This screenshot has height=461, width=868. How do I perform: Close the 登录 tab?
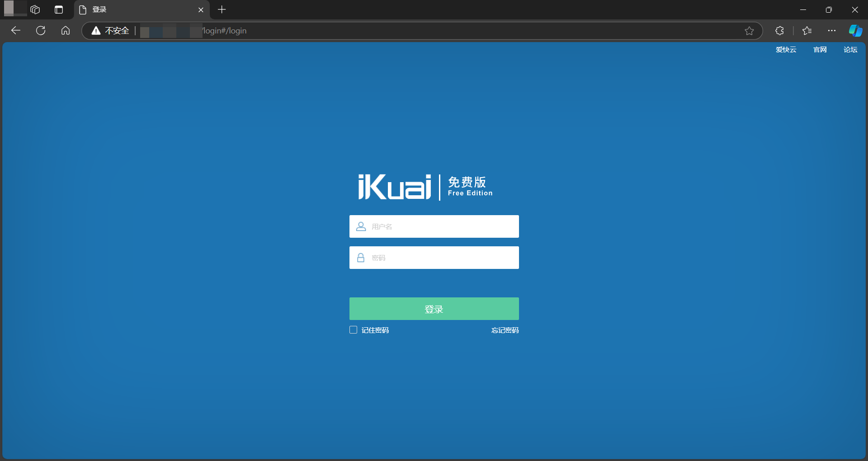tap(201, 9)
